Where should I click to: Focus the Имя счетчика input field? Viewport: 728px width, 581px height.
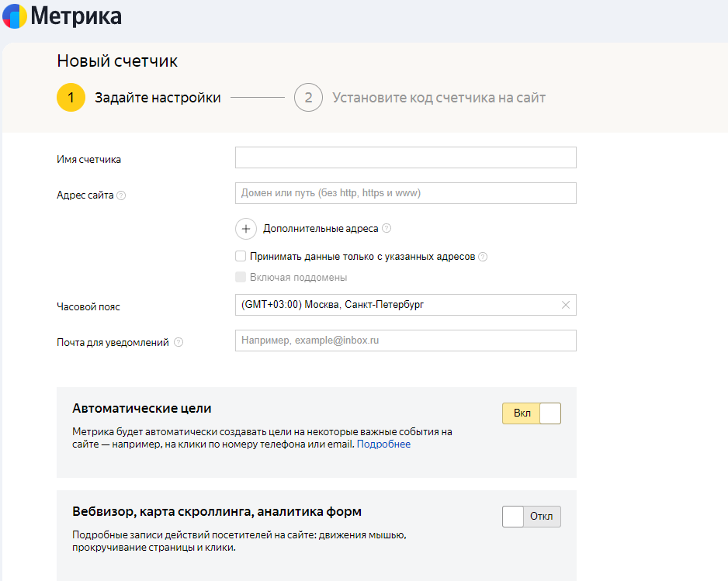405,157
